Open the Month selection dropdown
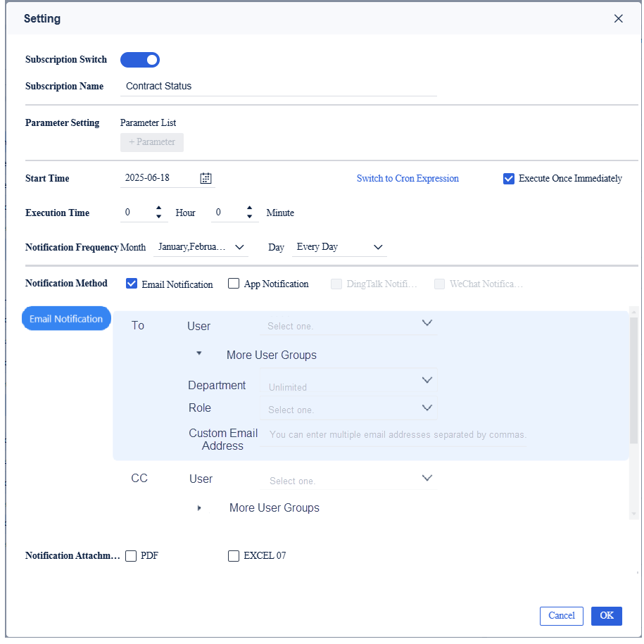The image size is (644, 644). 201,247
